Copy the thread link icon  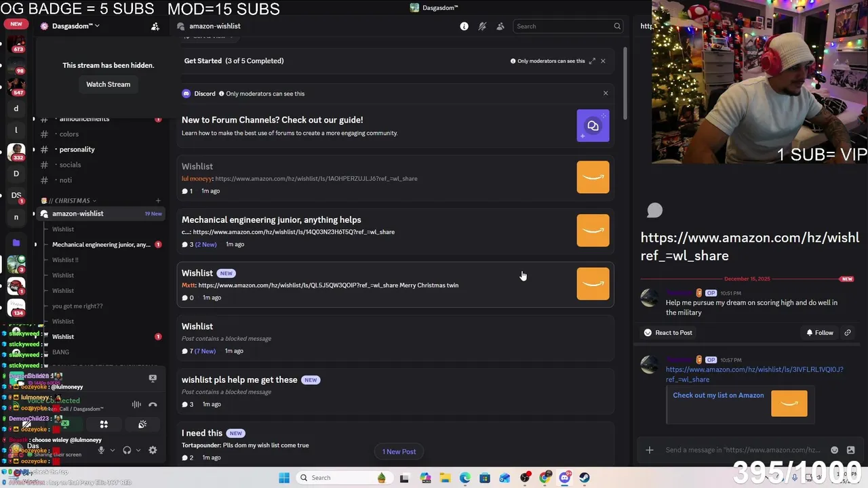[x=848, y=333]
